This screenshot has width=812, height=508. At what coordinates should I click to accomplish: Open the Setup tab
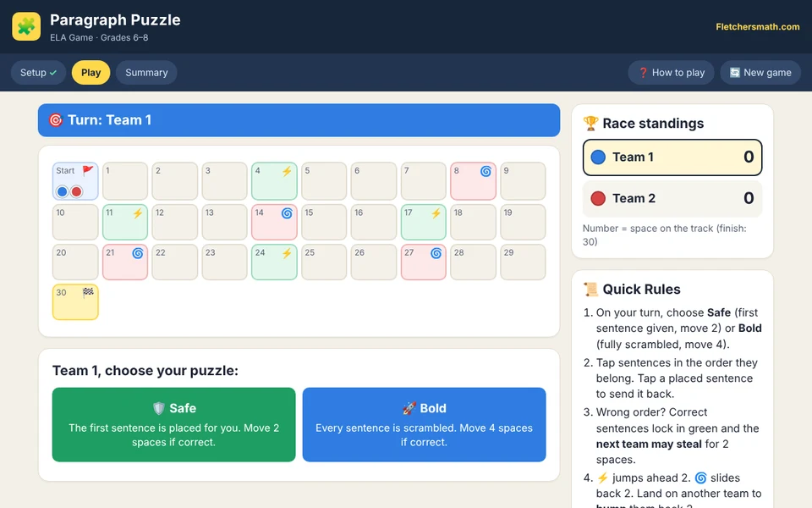[38, 73]
